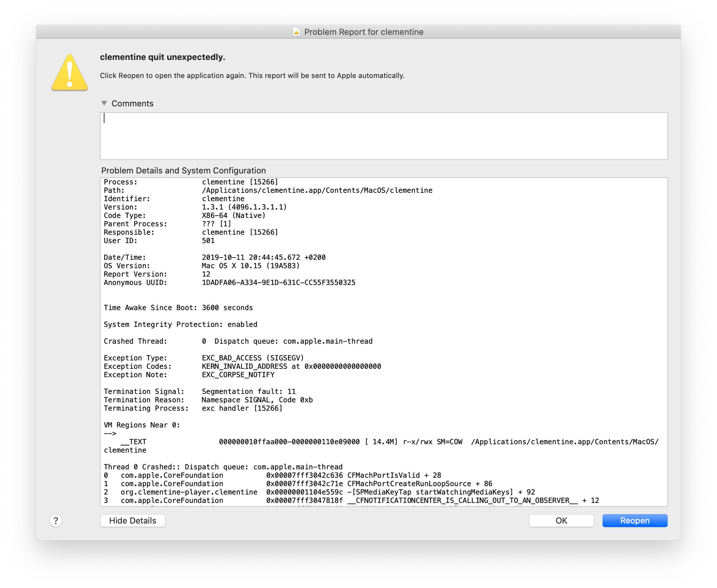Click the 'Crashed Thread:' line

click(x=238, y=341)
